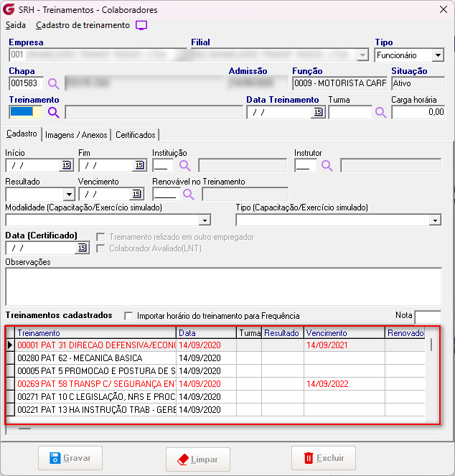Viewport: 455px width, 476px height.
Task: Search Renovável no Treinamento magnifier icon
Action: [x=189, y=195]
